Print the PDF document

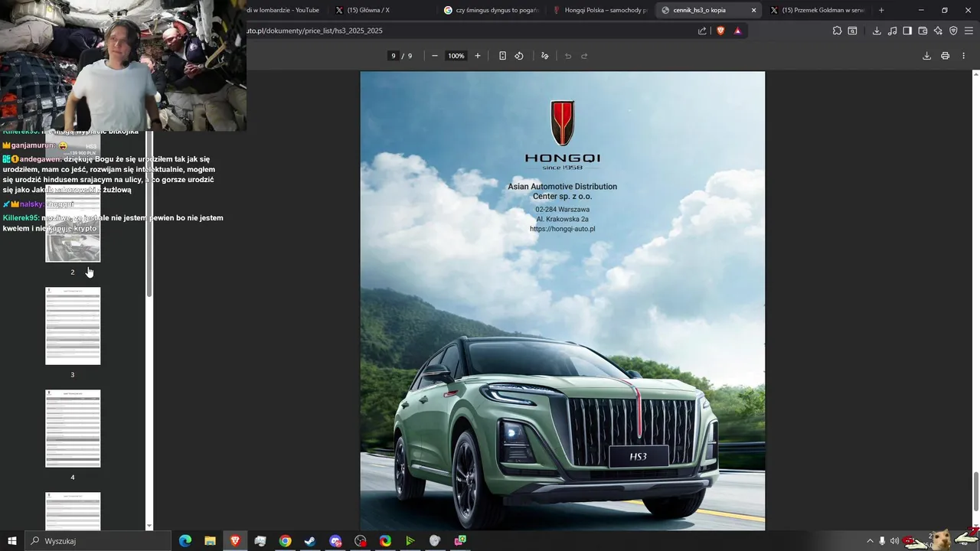click(x=945, y=56)
